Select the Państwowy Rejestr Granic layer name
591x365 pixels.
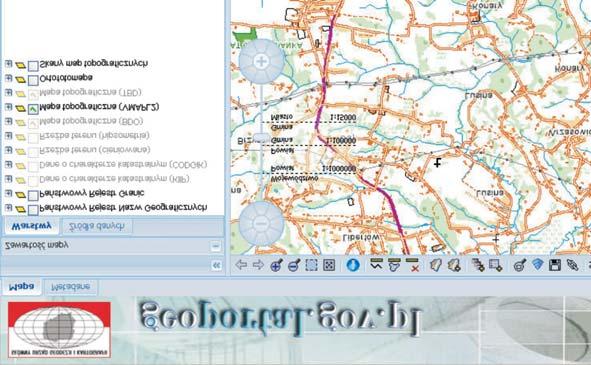(92, 193)
